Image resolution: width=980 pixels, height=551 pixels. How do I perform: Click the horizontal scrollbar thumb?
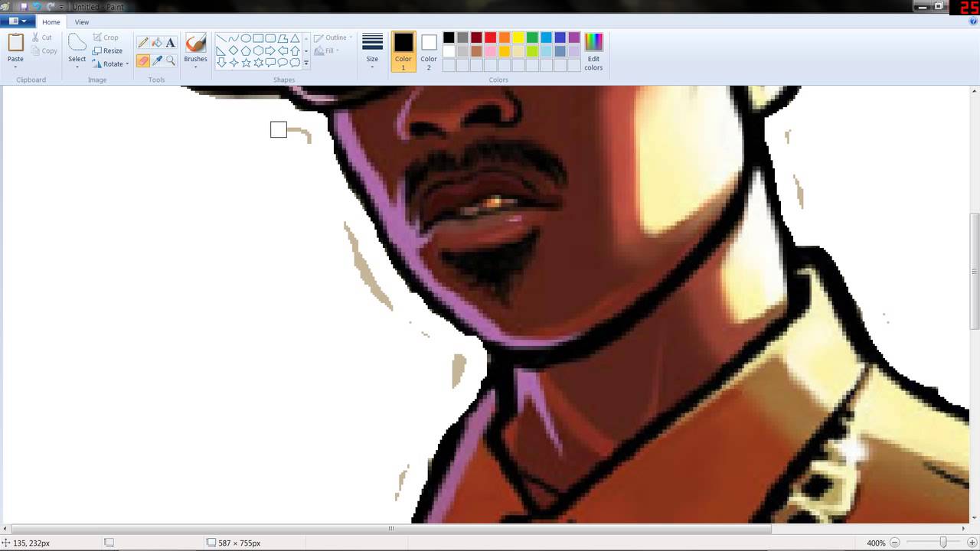[x=391, y=528]
